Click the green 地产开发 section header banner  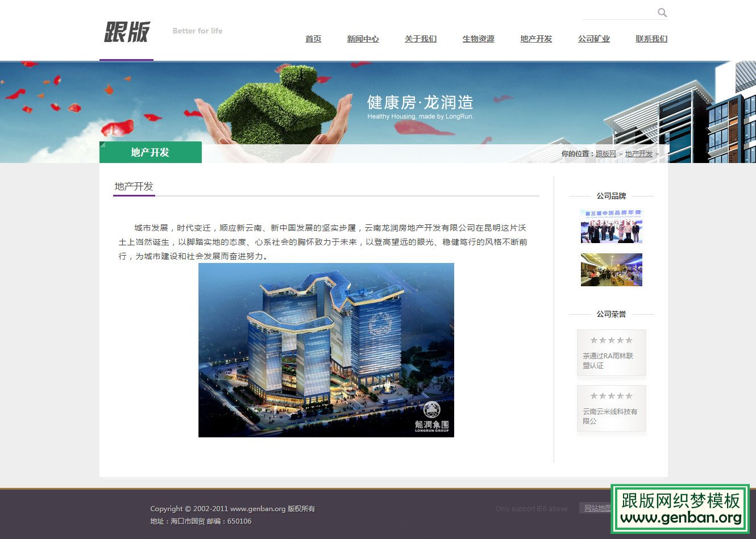pos(150,152)
